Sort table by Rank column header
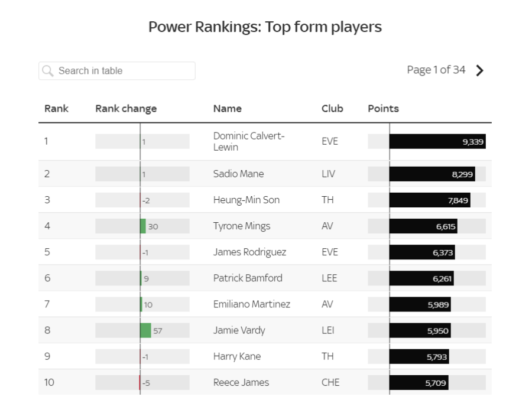 56,109
